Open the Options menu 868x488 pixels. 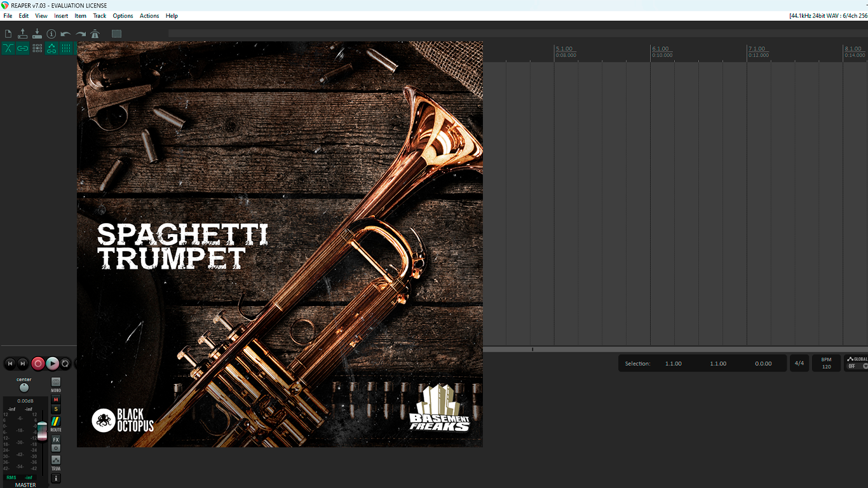(123, 16)
